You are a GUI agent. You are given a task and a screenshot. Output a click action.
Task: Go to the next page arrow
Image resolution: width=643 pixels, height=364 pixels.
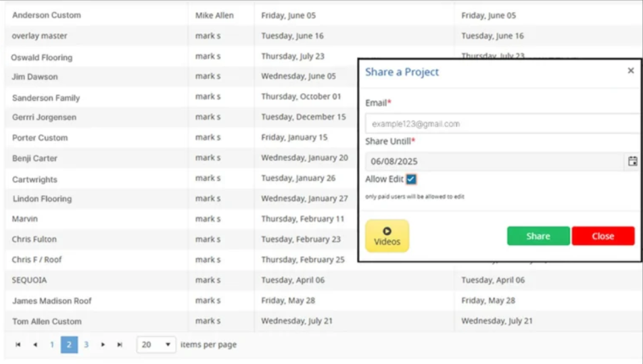[x=103, y=345]
